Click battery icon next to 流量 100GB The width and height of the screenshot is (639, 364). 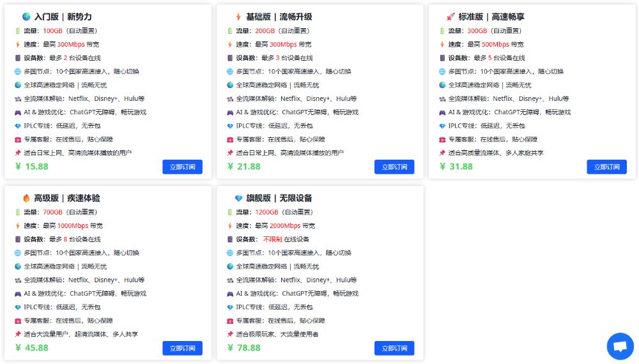17,31
